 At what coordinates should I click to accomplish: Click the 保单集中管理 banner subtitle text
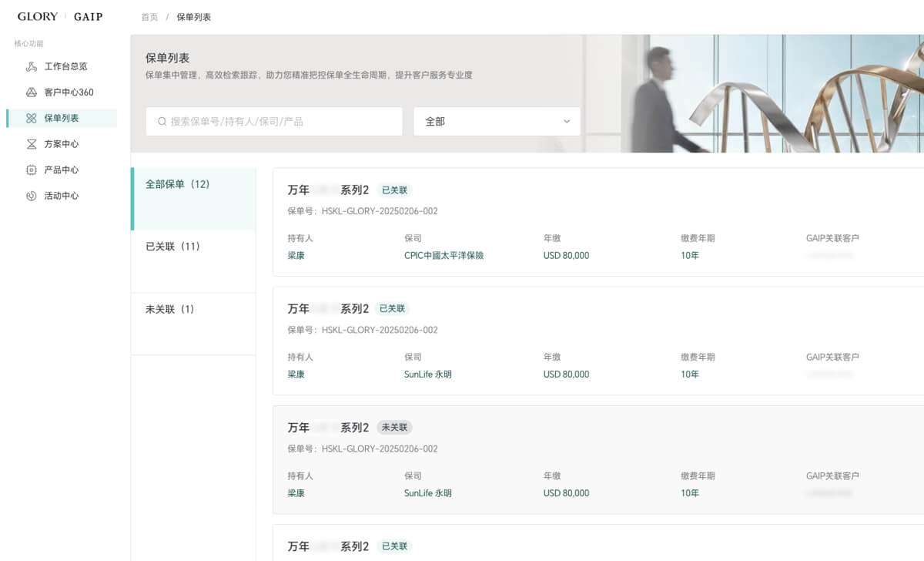(309, 76)
